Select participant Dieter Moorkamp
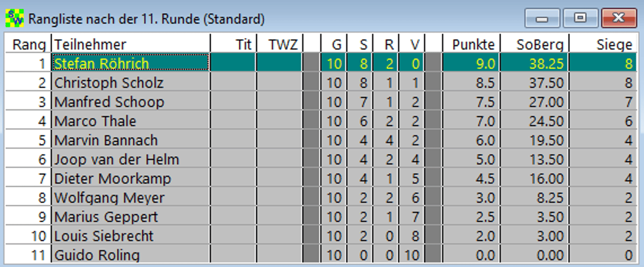This screenshot has width=644, height=267. pyautogui.click(x=113, y=179)
